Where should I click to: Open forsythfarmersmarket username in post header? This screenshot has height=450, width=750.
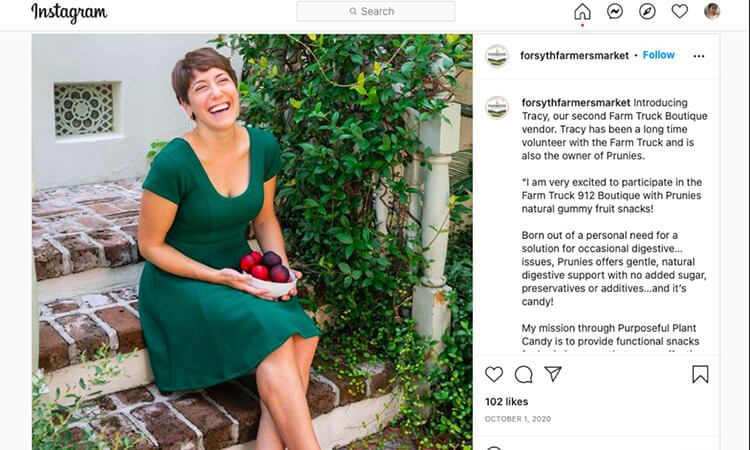coord(577,56)
